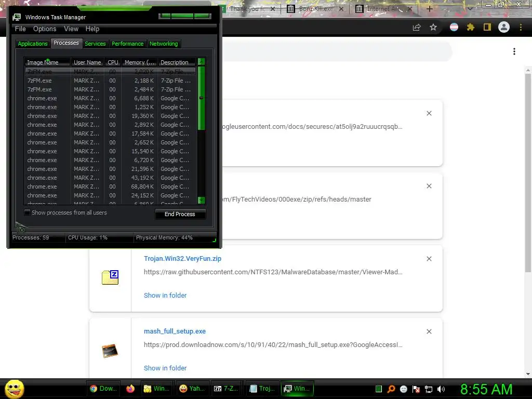Click the process list scroll down arrow

coord(201,200)
